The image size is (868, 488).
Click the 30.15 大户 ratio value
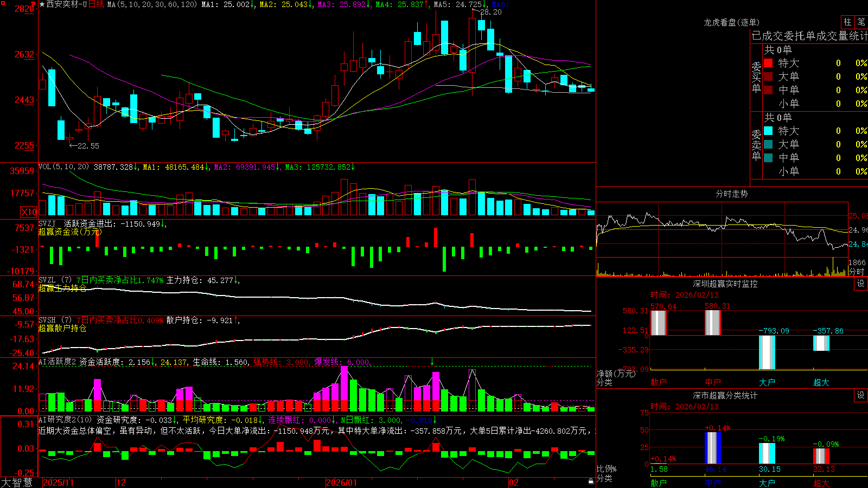pos(770,469)
